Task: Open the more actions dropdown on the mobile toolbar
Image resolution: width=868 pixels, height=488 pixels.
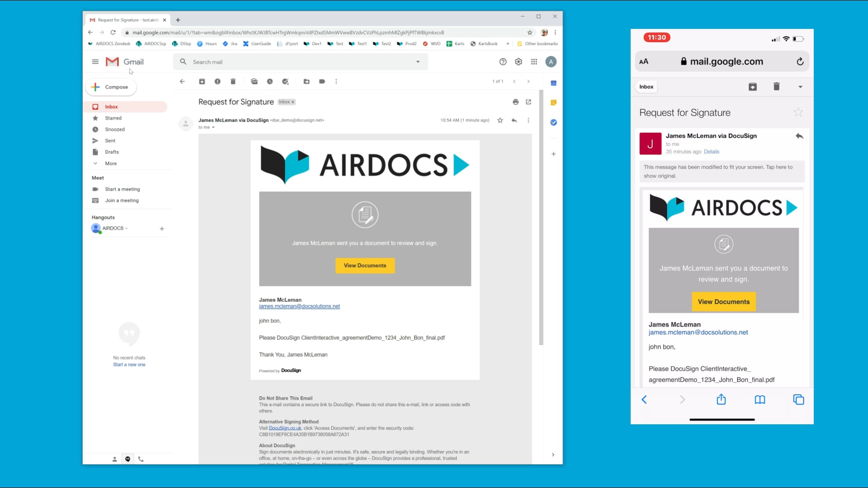Action: (800, 86)
